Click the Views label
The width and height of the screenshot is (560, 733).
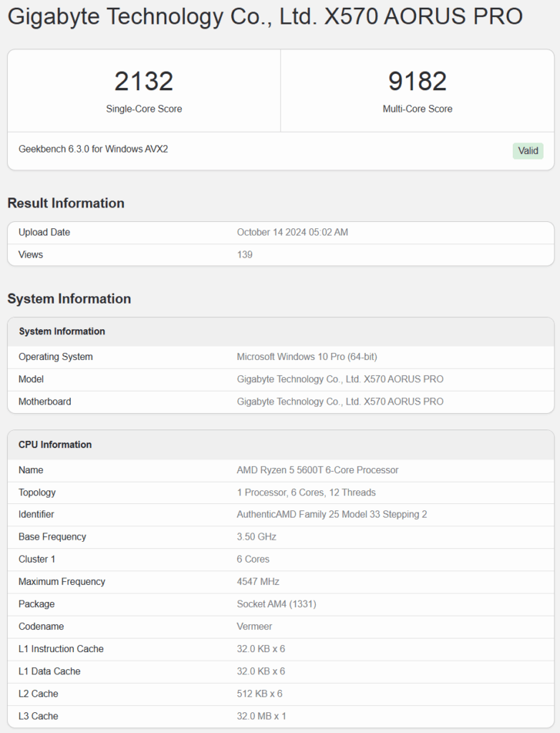tap(30, 255)
